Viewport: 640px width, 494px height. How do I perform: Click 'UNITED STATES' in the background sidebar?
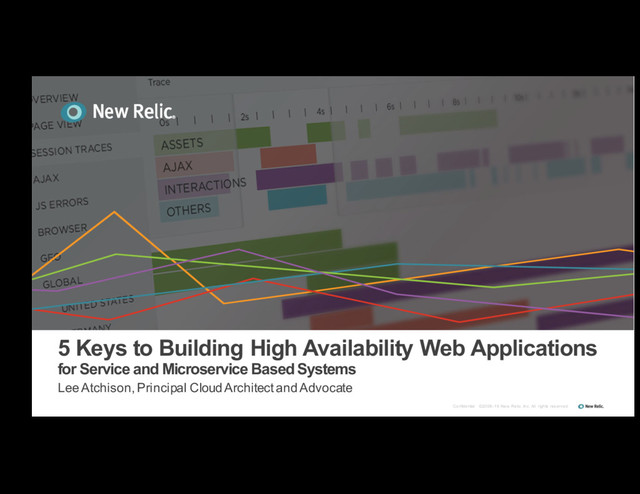(98, 304)
